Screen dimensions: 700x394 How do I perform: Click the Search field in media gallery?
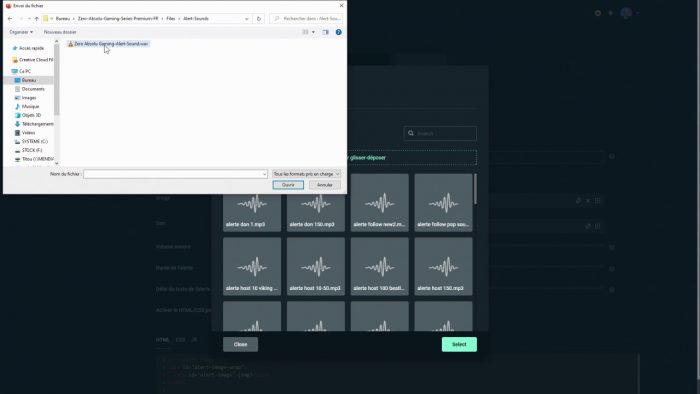pos(440,133)
